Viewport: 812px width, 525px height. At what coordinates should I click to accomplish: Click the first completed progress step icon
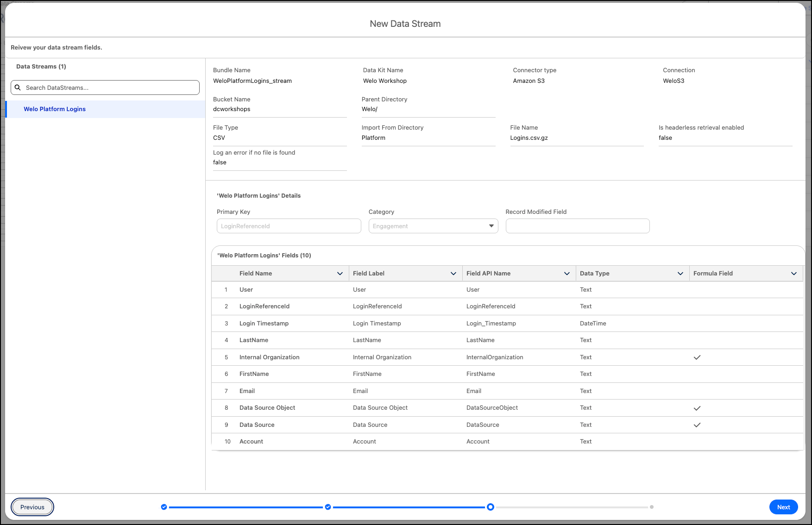[x=164, y=507]
